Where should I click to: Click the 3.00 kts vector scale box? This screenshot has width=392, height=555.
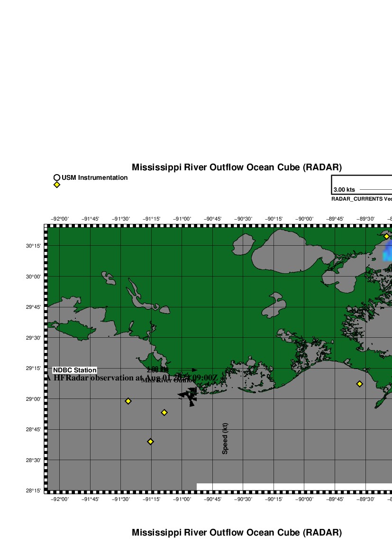tap(362, 185)
